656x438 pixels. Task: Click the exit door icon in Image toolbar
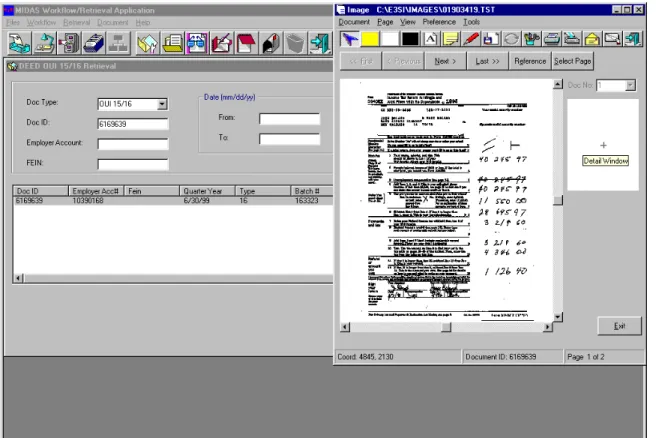click(632, 39)
